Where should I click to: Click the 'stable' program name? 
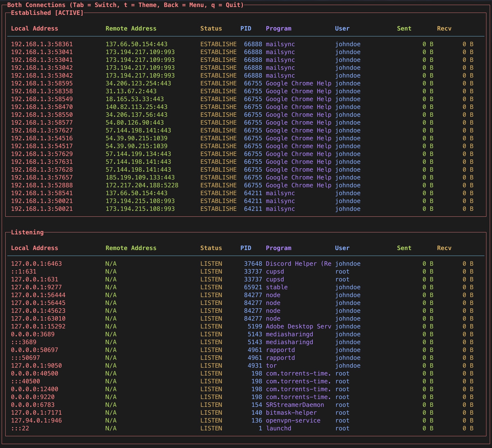click(x=277, y=287)
